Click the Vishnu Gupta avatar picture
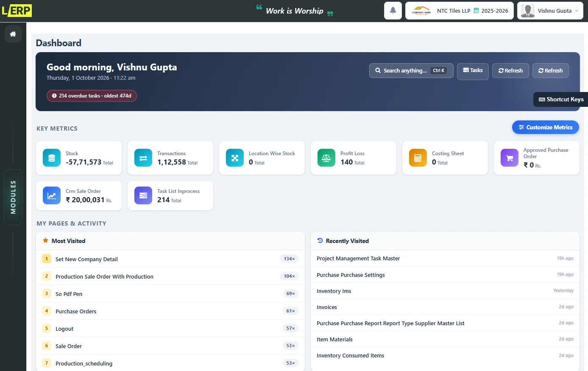This screenshot has height=371, width=588. [x=528, y=11]
